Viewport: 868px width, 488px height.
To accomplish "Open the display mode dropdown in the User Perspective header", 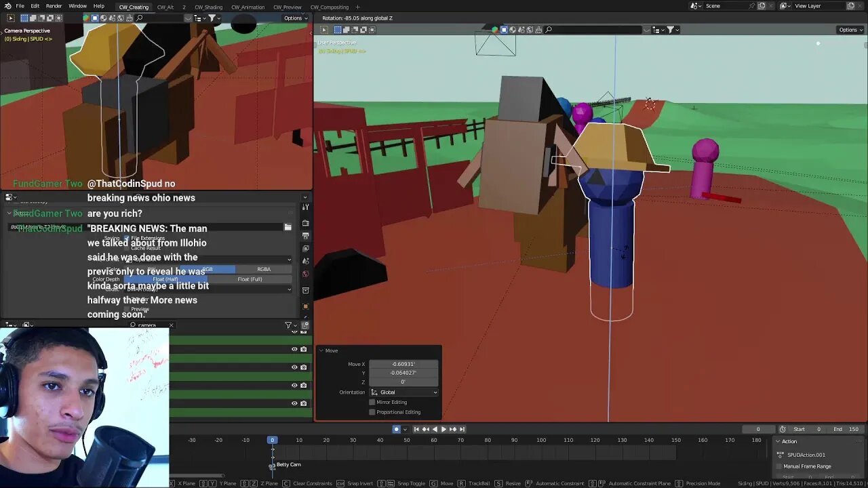I will (x=658, y=30).
